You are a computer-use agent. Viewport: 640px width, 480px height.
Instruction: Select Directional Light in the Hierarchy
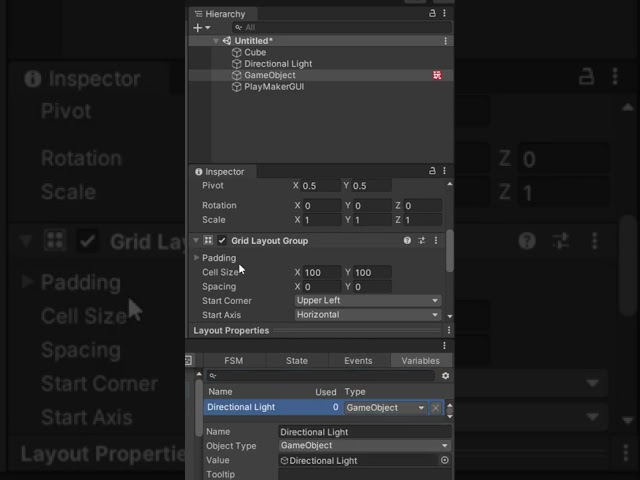coord(278,64)
